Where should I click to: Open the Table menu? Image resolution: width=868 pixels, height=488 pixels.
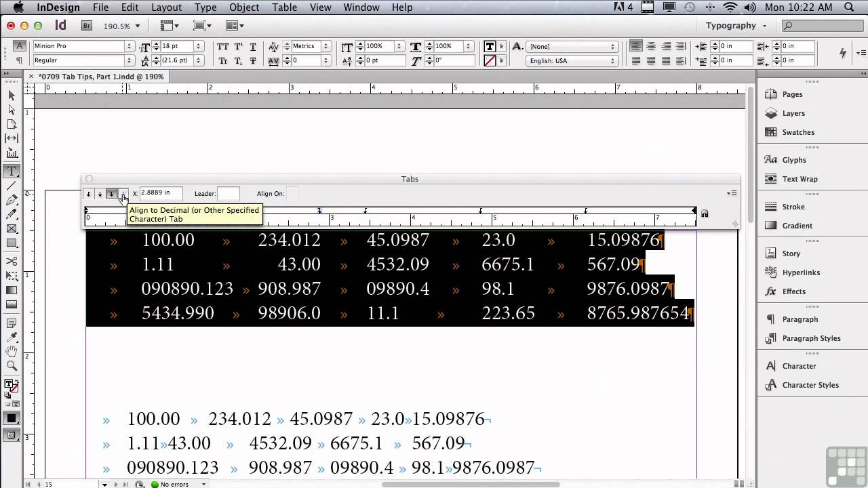click(x=285, y=7)
